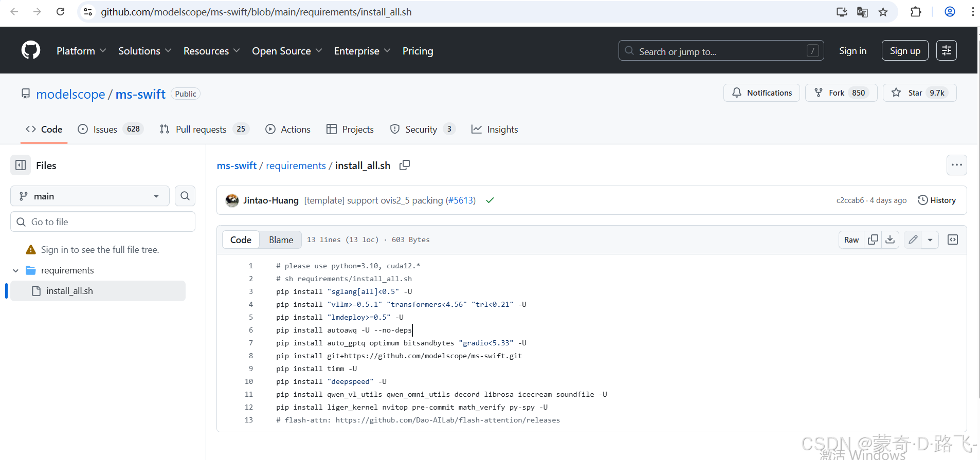Expand the Enterprise menu
The width and height of the screenshot is (980, 460).
click(362, 51)
